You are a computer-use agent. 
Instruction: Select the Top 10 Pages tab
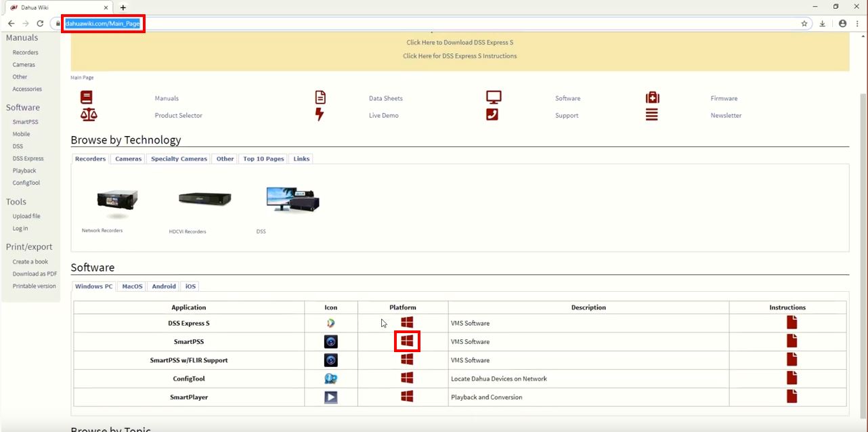pos(263,158)
